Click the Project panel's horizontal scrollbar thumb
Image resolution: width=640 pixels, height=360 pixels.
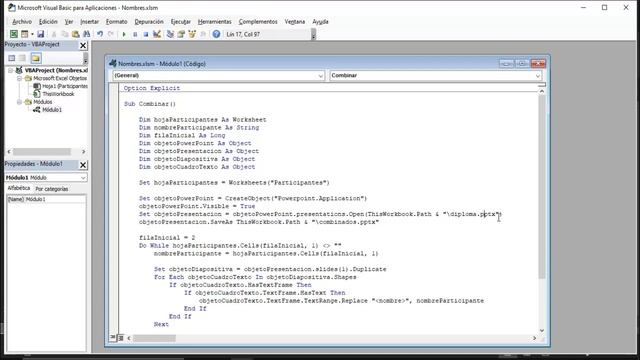point(42,152)
